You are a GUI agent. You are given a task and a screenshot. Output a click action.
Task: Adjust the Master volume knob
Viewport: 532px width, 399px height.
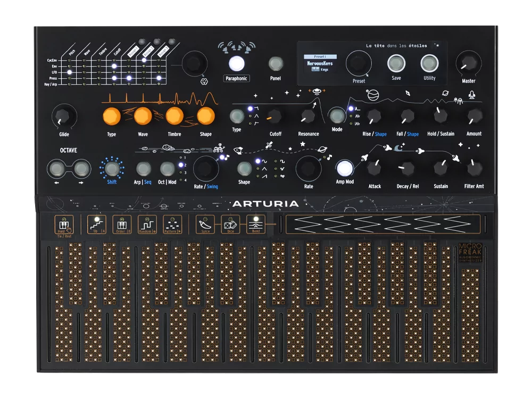(469, 63)
